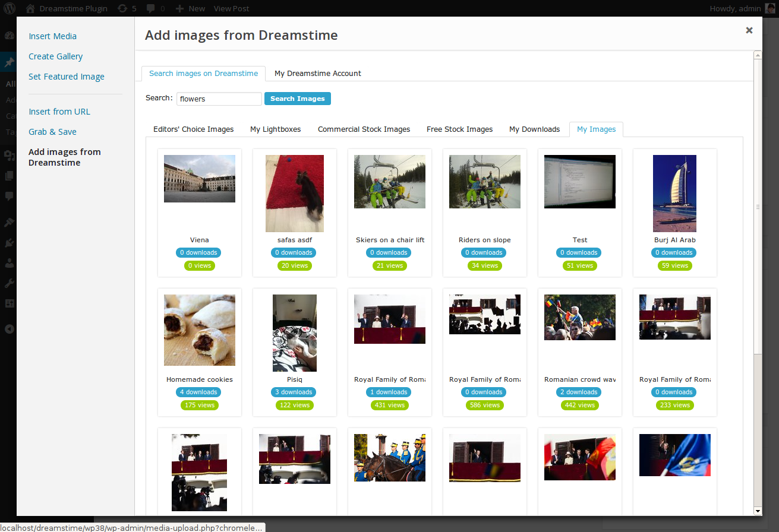Click the Insert from URL link

coord(59,112)
